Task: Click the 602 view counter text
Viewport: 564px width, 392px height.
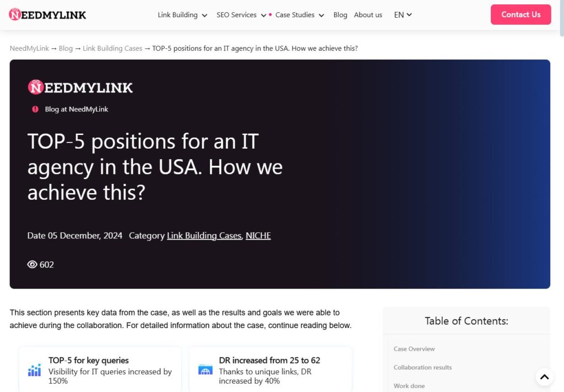Action: (46, 264)
